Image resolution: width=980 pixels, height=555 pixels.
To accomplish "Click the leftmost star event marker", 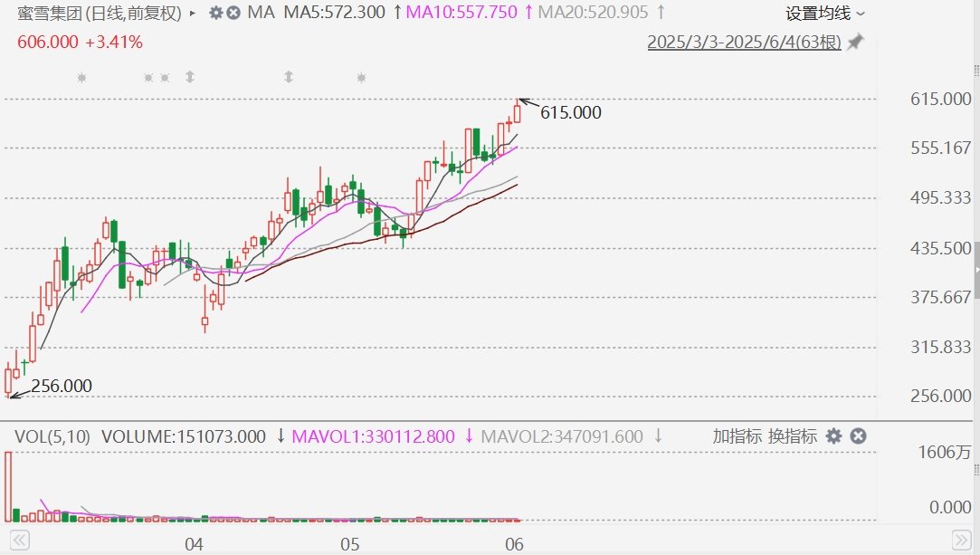I will [x=81, y=78].
